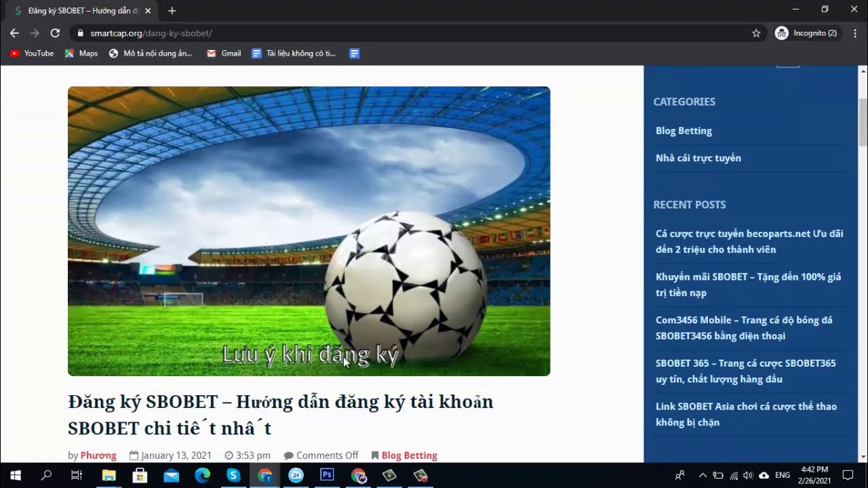The width and height of the screenshot is (868, 488).
Task: Open the Maps bookmark
Action: [x=81, y=53]
